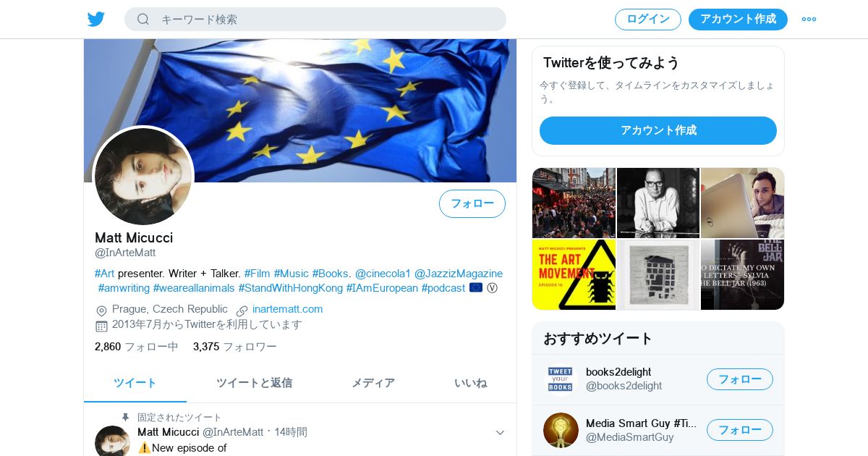Click the Media Smart Guy avatar icon
The width and height of the screenshot is (868, 456).
(561, 430)
